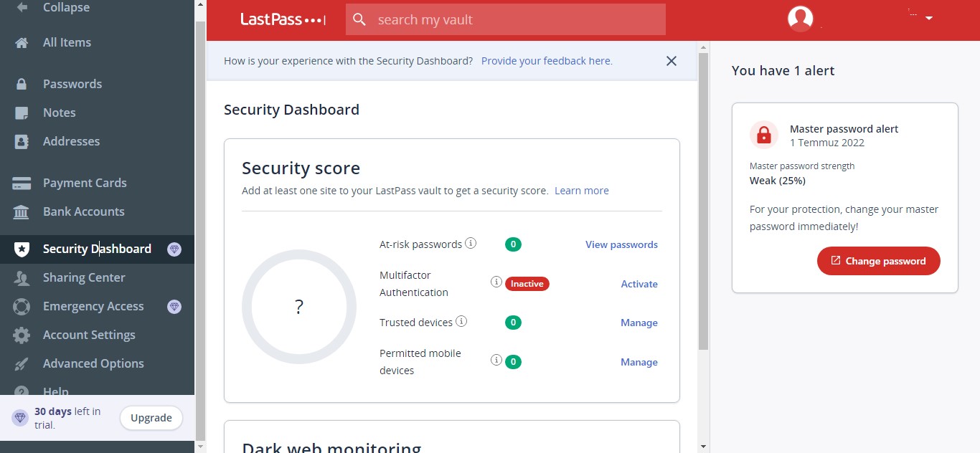This screenshot has width=980, height=453.
Task: Click the LastPass logo
Action: pyautogui.click(x=283, y=19)
